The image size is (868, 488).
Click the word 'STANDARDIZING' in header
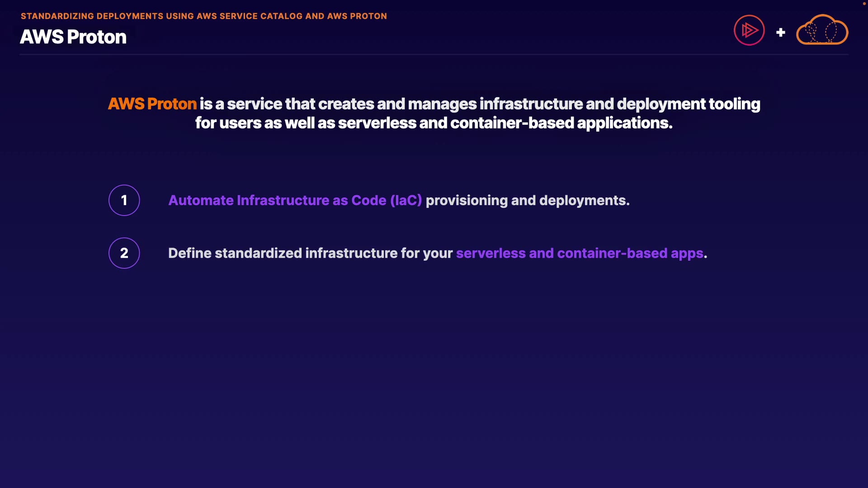[x=57, y=16]
